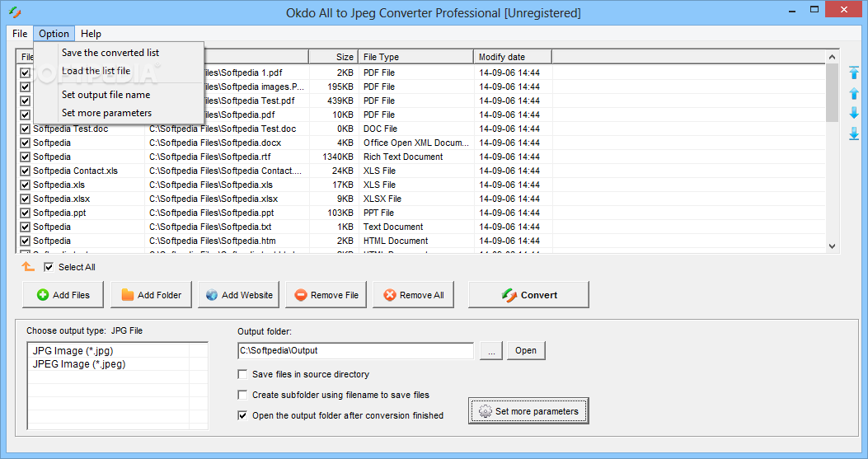Click the Open output folder button

coord(526,351)
